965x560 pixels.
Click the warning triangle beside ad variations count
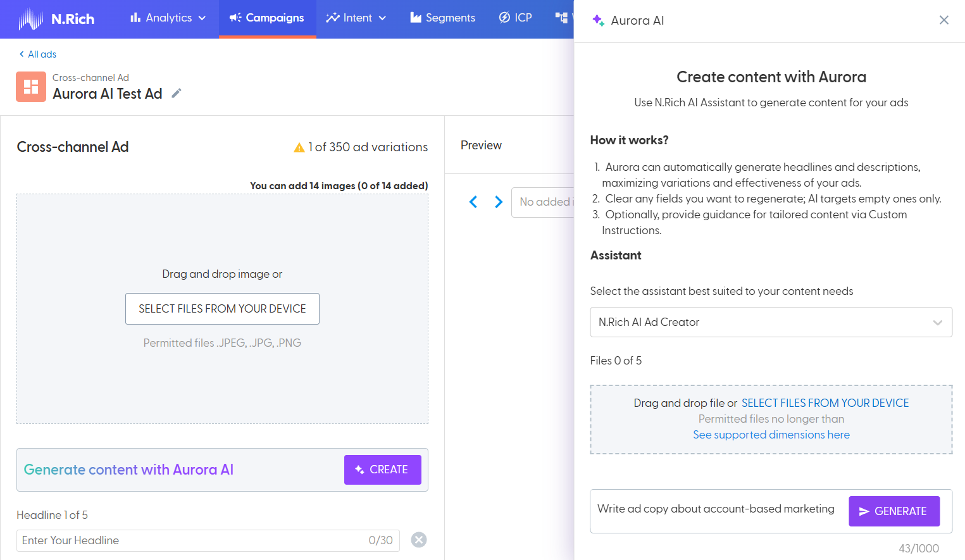pos(299,146)
